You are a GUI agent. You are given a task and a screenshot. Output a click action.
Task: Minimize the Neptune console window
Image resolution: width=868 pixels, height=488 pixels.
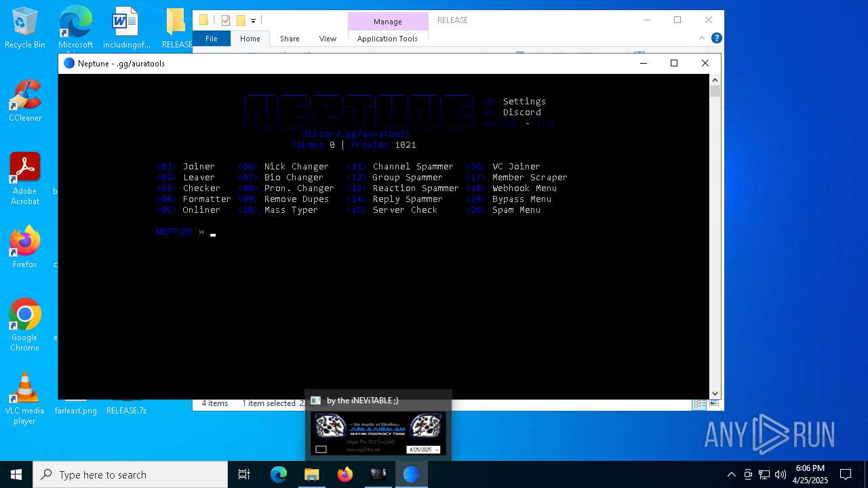tap(643, 63)
